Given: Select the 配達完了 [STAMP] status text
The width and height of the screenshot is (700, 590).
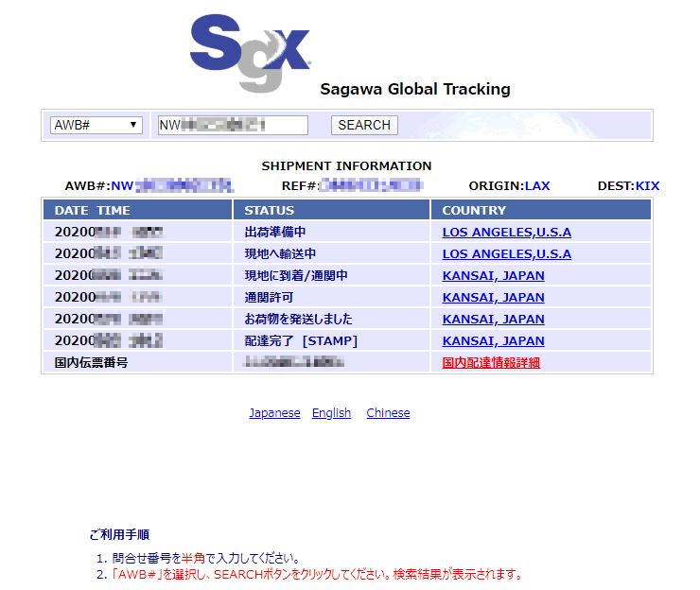Looking at the screenshot, I should tap(301, 340).
